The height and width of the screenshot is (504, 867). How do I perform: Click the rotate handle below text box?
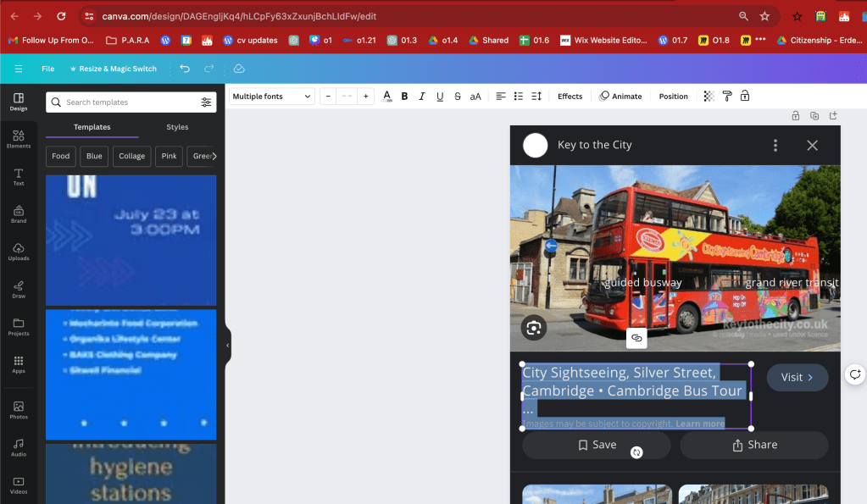pyautogui.click(x=636, y=452)
